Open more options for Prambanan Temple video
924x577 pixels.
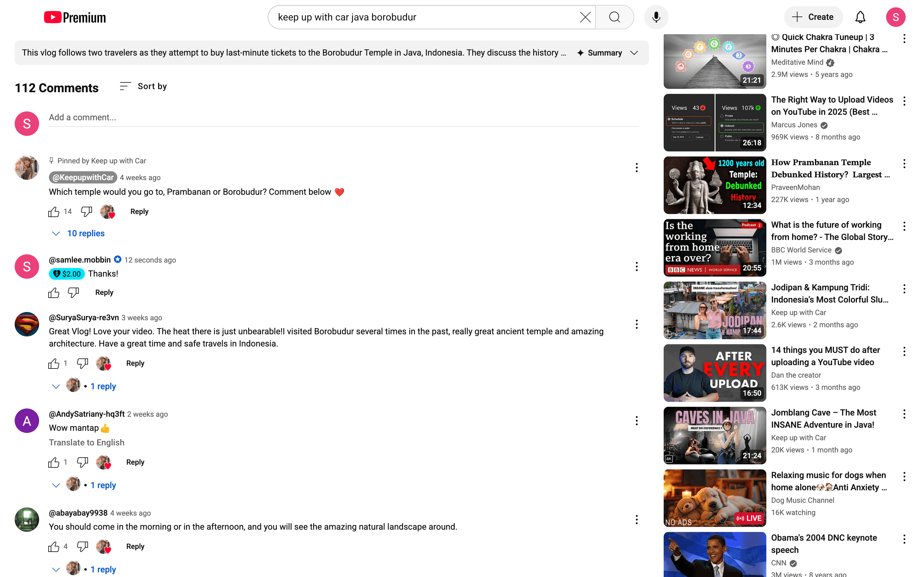(904, 164)
